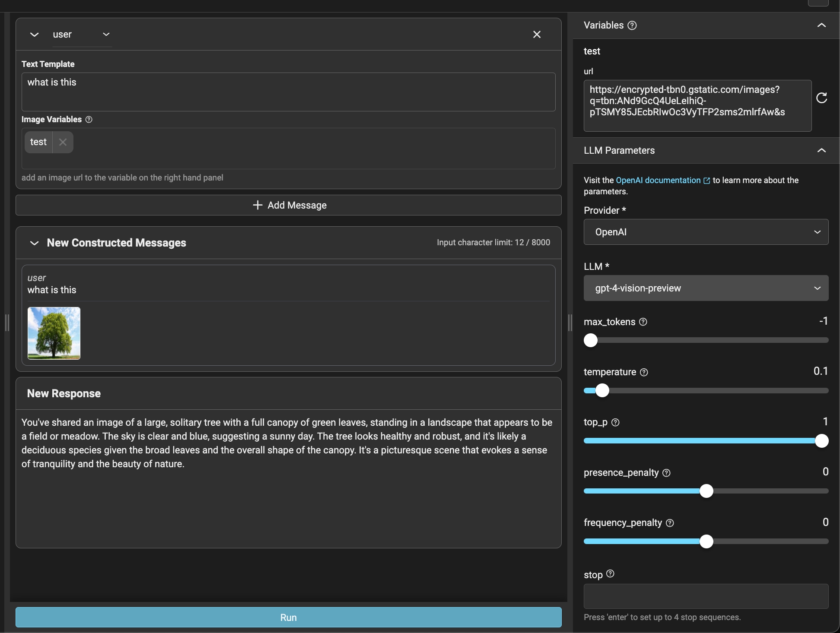
Task: Collapse the Variables panel
Action: click(821, 25)
